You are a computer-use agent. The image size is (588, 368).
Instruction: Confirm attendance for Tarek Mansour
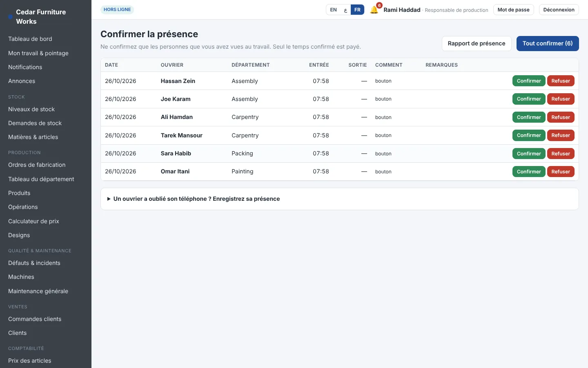tap(529, 135)
